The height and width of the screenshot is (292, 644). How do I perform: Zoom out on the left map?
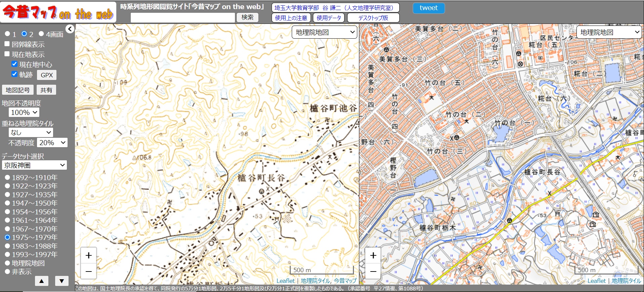pyautogui.click(x=88, y=271)
